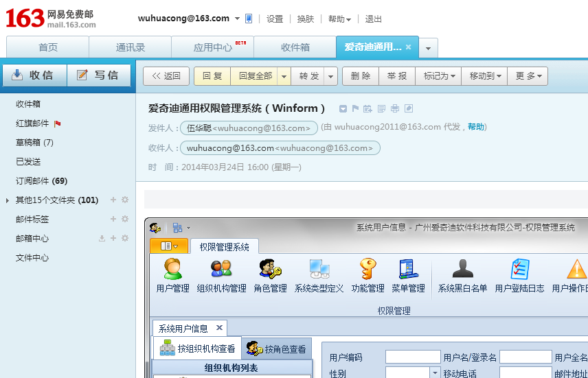
Task: Open the 帮助 dropdown in the top bar
Action: pyautogui.click(x=339, y=19)
